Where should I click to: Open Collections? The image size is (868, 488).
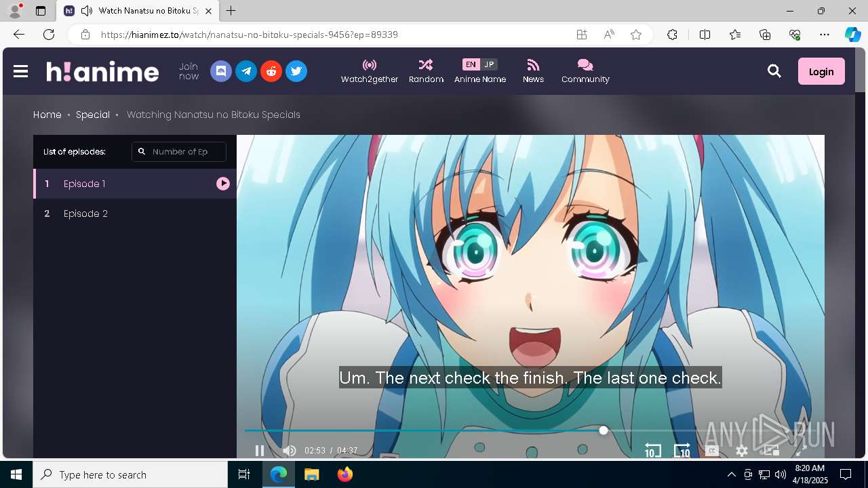(765, 35)
